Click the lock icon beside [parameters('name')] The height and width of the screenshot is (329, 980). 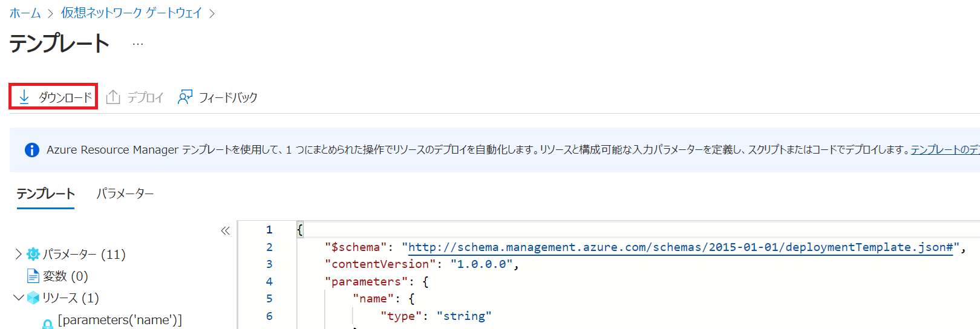click(48, 324)
